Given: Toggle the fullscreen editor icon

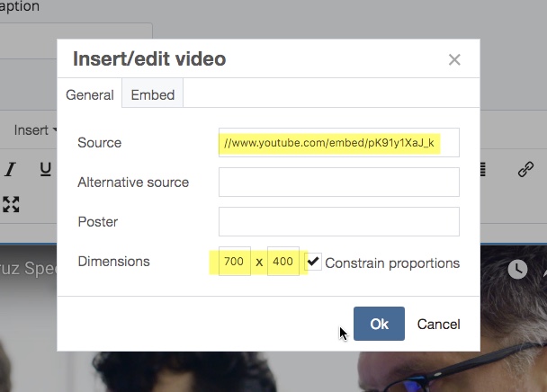Looking at the screenshot, I should point(11,204).
